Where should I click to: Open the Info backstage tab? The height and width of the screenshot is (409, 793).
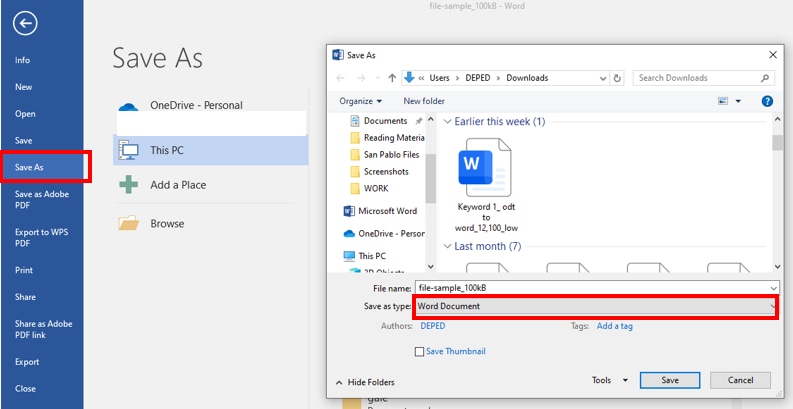click(x=22, y=60)
